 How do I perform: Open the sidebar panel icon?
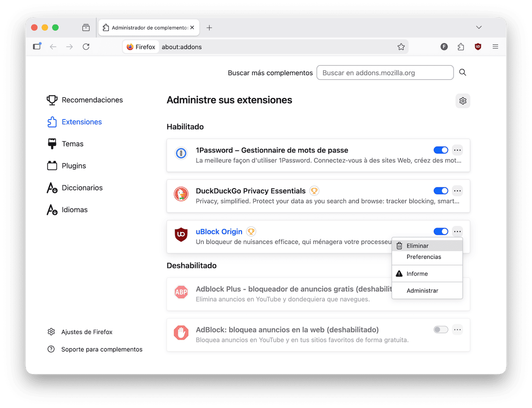37,47
